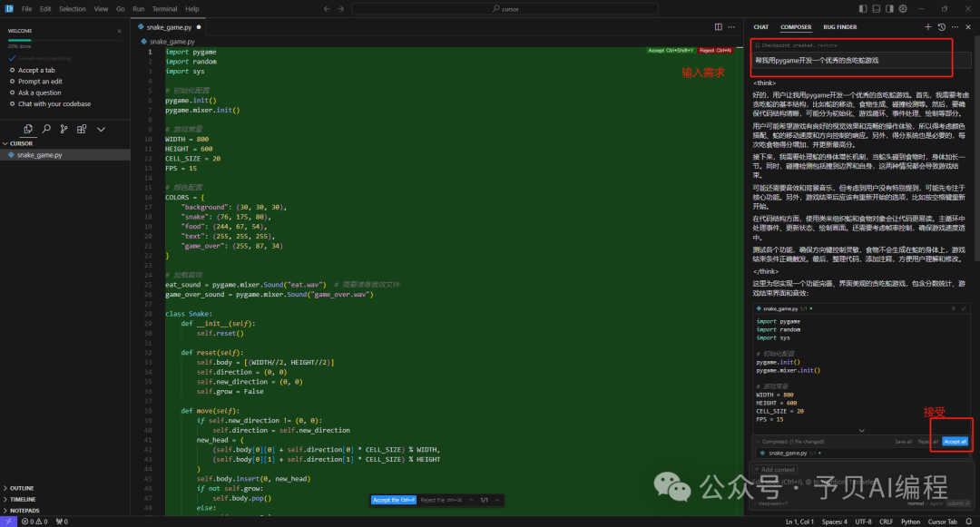Open notifications bell in status bar
The width and height of the screenshot is (980, 527).
pos(969,522)
